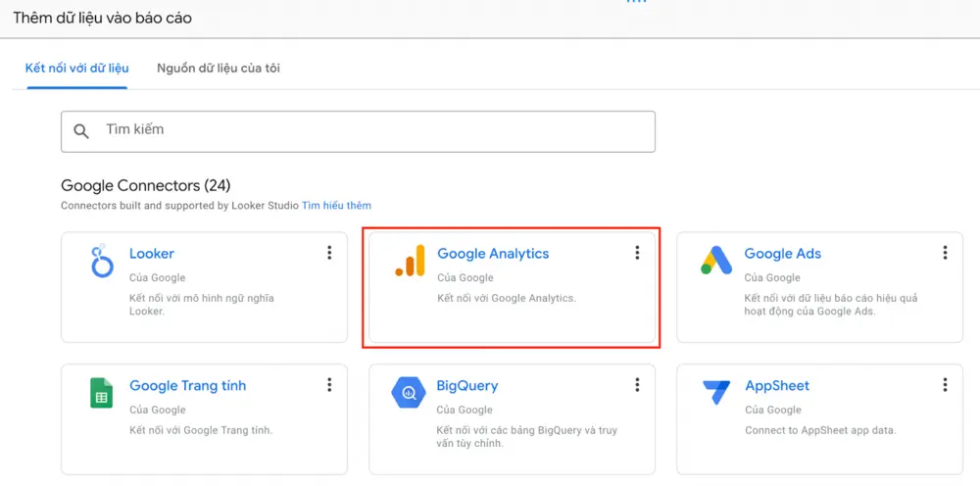Select the Google Analytics connector title
The height and width of the screenshot is (486, 980).
coord(493,254)
